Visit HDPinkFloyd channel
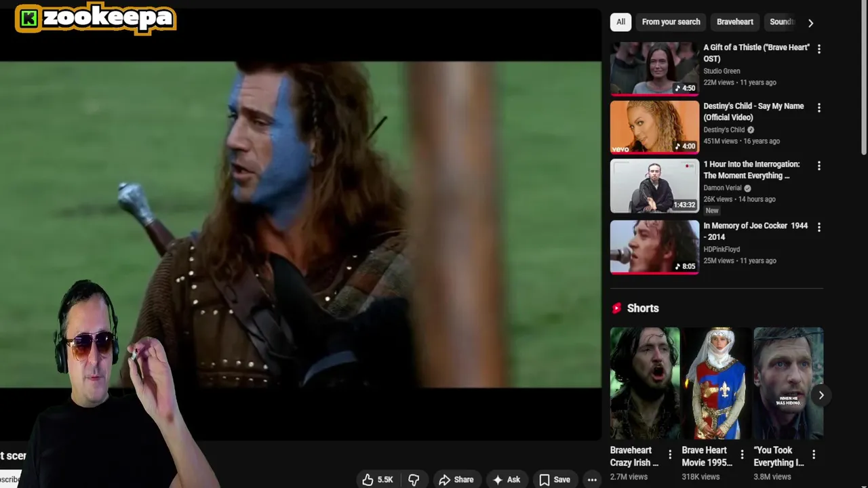Viewport: 868px width, 488px height. tap(722, 249)
